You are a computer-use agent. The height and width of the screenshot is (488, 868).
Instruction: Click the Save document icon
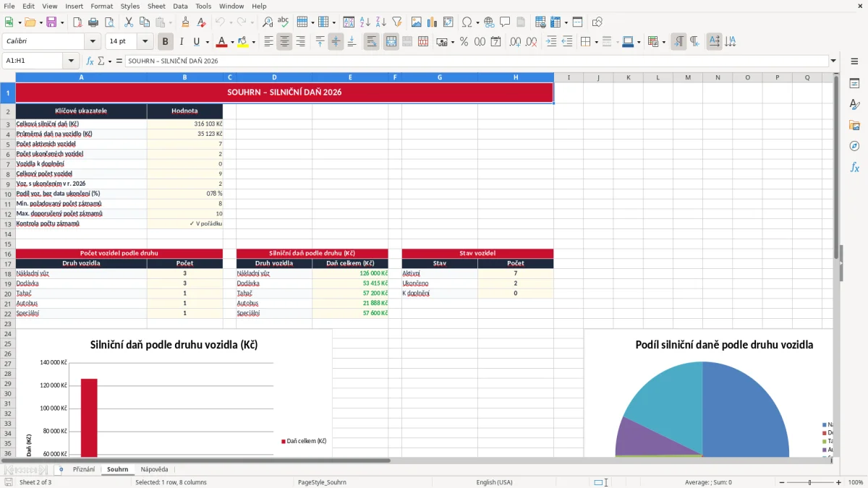coord(51,22)
